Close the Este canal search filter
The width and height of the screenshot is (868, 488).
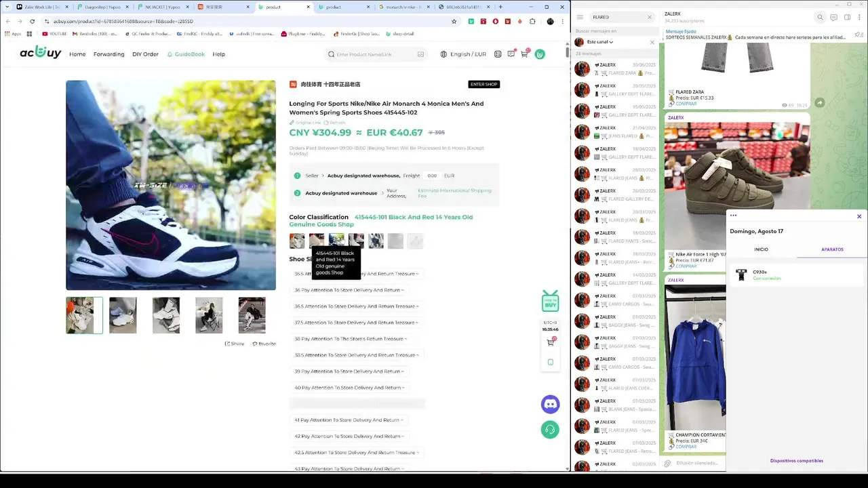pos(652,42)
